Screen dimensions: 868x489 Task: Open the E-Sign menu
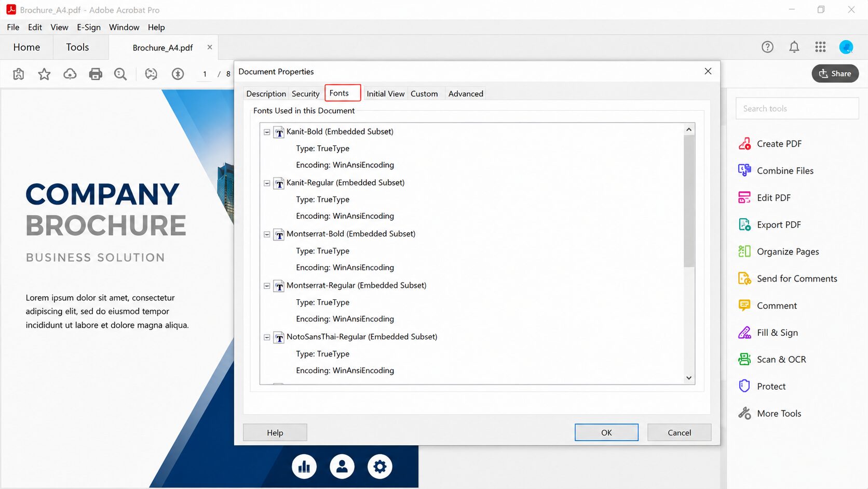pyautogui.click(x=89, y=28)
